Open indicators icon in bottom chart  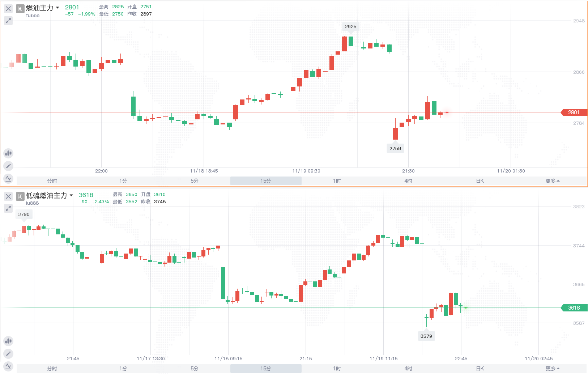8,366
